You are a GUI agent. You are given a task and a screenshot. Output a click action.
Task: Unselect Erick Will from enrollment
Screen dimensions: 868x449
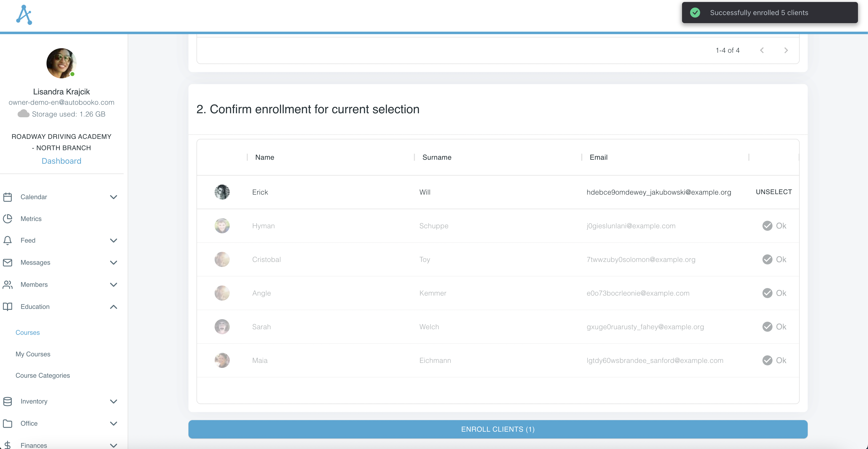tap(774, 192)
